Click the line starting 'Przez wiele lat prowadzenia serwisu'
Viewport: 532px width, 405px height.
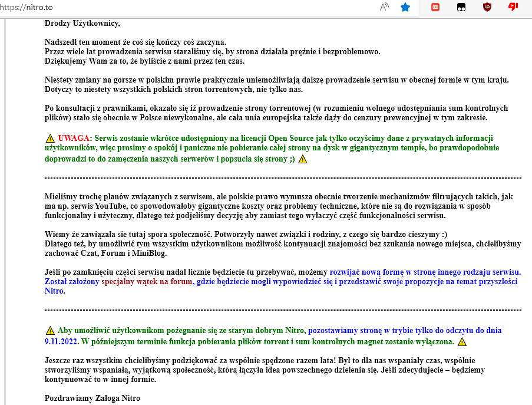tap(213, 52)
